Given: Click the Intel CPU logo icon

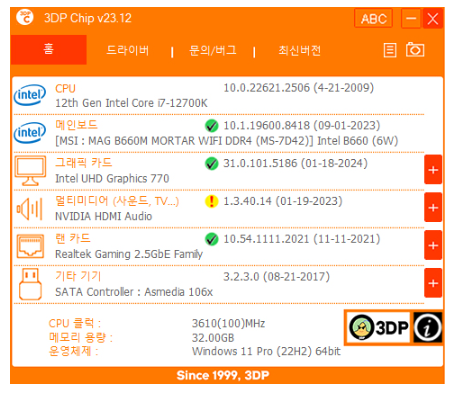Looking at the screenshot, I should (30, 95).
